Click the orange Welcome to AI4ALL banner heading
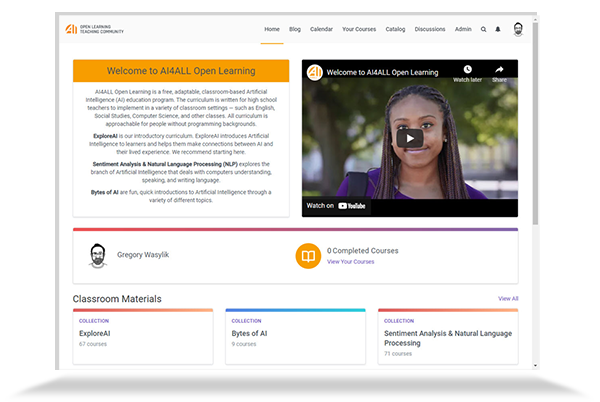The height and width of the screenshot is (402, 600). pos(181,71)
